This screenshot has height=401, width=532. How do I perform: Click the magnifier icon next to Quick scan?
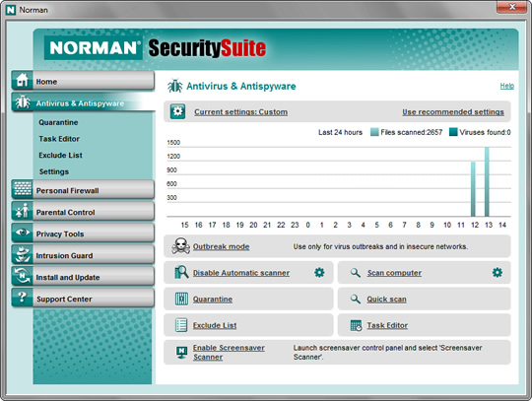(356, 299)
